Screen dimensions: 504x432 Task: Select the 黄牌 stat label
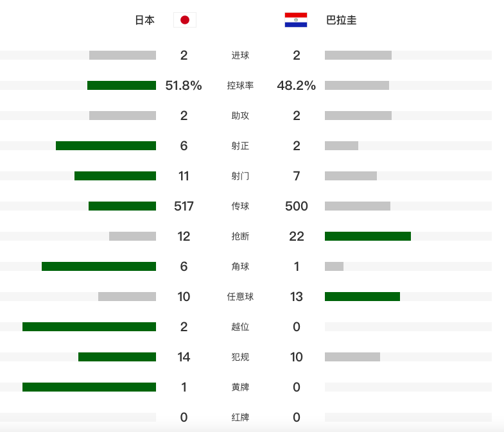(x=240, y=387)
